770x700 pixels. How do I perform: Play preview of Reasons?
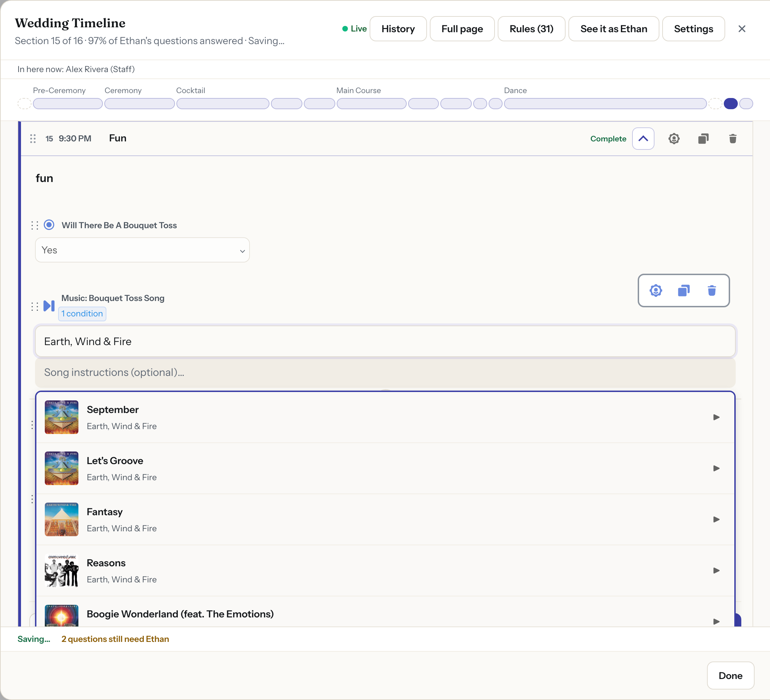pyautogui.click(x=716, y=570)
